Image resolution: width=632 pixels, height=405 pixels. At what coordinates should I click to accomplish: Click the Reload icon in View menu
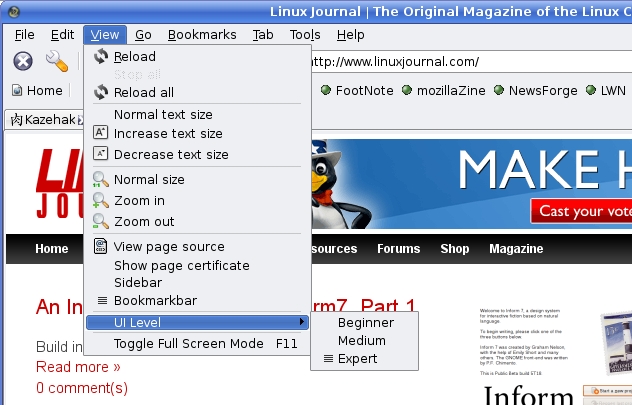pyautogui.click(x=100, y=57)
